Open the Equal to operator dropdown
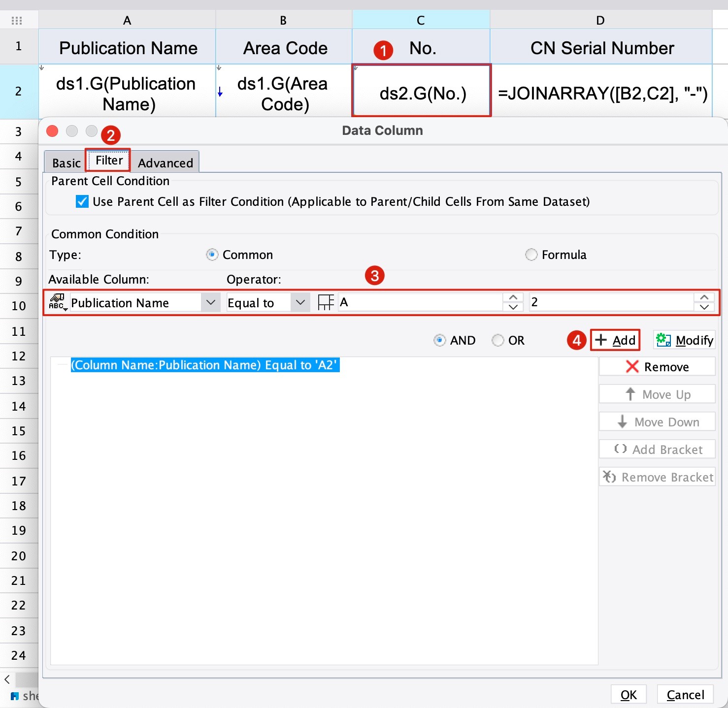Viewport: 728px width, 708px height. tap(300, 302)
